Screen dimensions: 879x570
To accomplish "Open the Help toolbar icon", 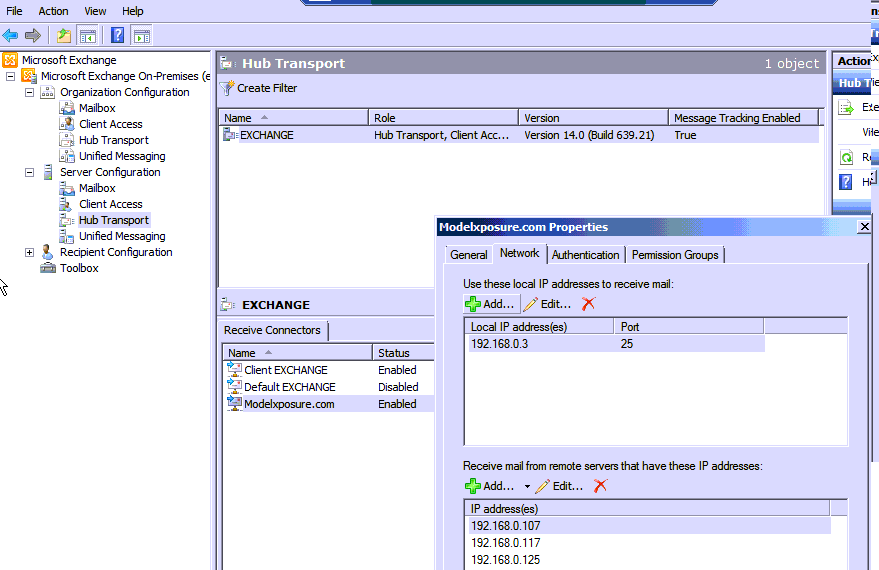I will coord(117,36).
